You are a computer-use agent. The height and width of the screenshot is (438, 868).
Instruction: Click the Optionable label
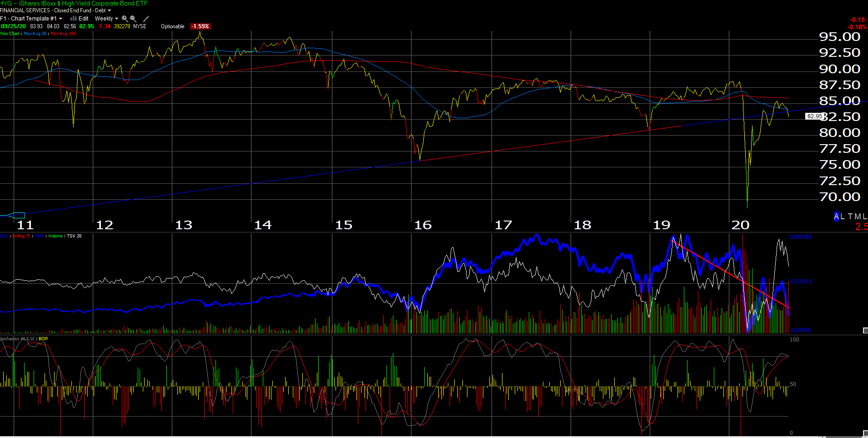tap(173, 26)
